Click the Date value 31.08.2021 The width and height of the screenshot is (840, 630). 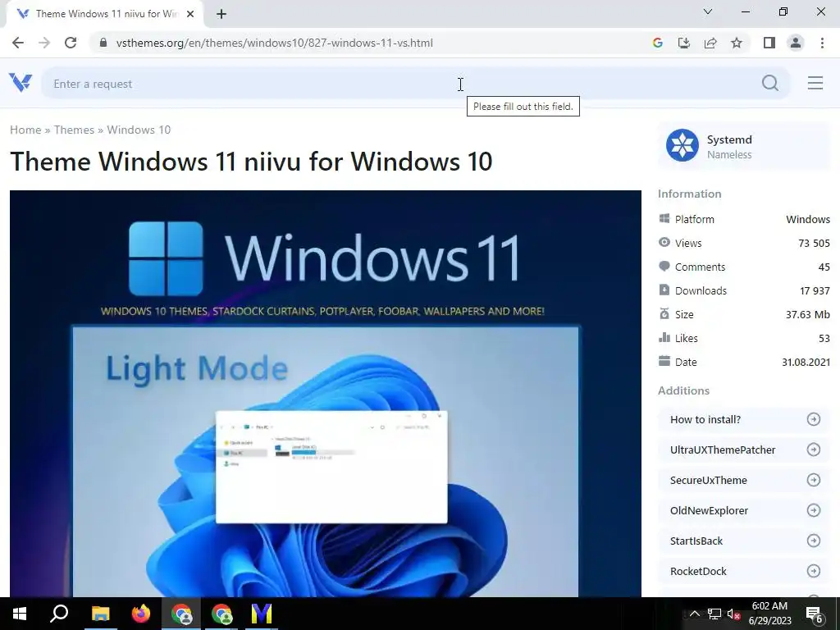tap(806, 362)
